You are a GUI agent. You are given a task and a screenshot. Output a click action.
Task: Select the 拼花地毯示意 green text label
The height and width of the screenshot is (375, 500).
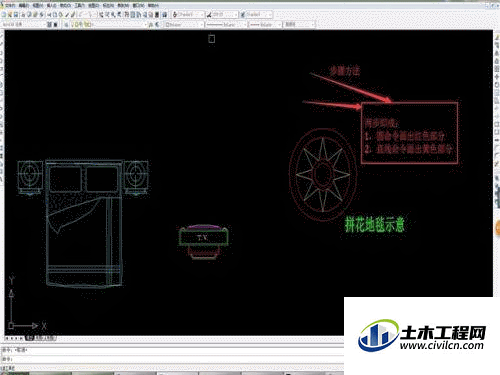pos(374,224)
